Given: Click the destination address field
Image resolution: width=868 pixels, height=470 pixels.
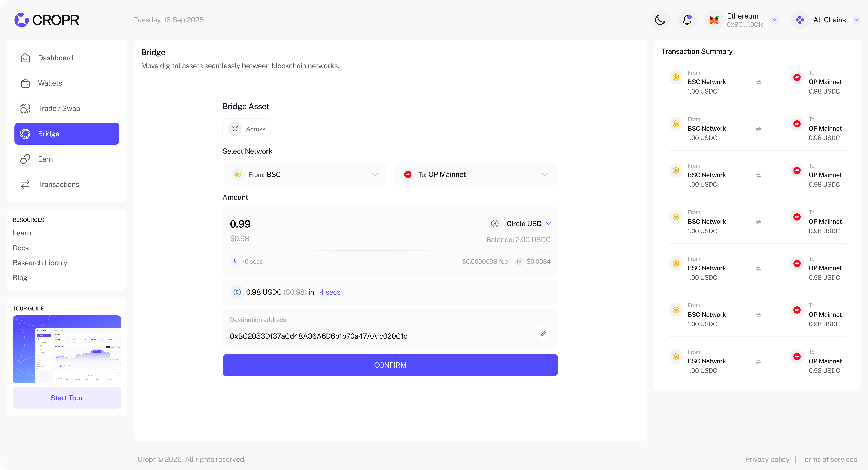Looking at the screenshot, I should [x=390, y=328].
